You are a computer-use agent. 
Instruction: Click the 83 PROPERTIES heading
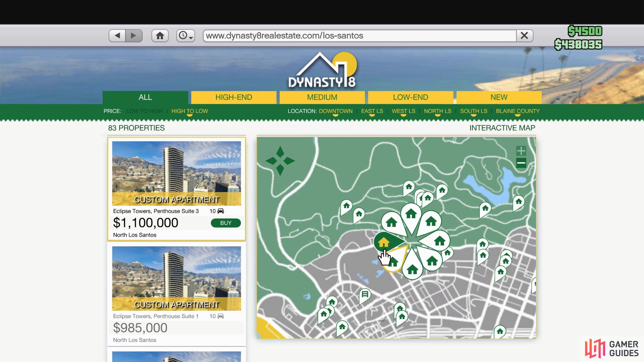click(136, 128)
